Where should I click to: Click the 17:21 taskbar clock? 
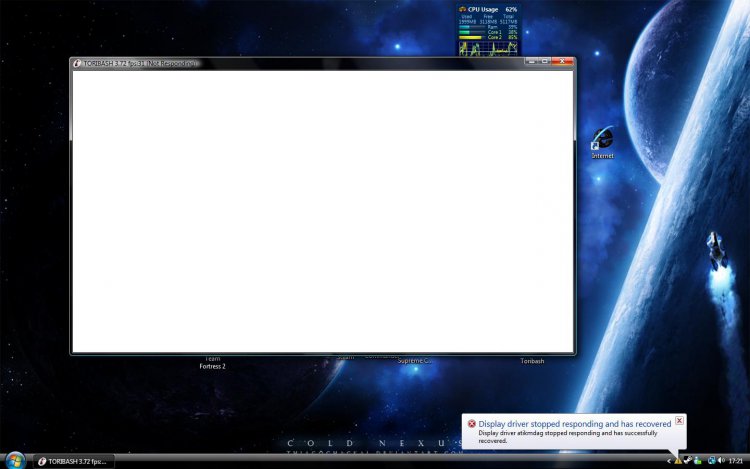736,461
